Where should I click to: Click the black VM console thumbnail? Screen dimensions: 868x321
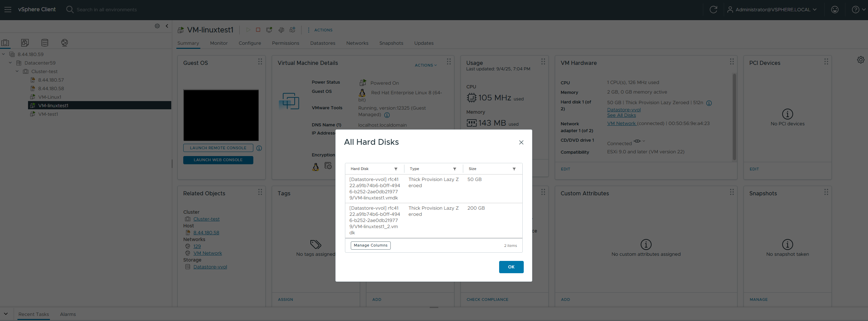pos(221,115)
